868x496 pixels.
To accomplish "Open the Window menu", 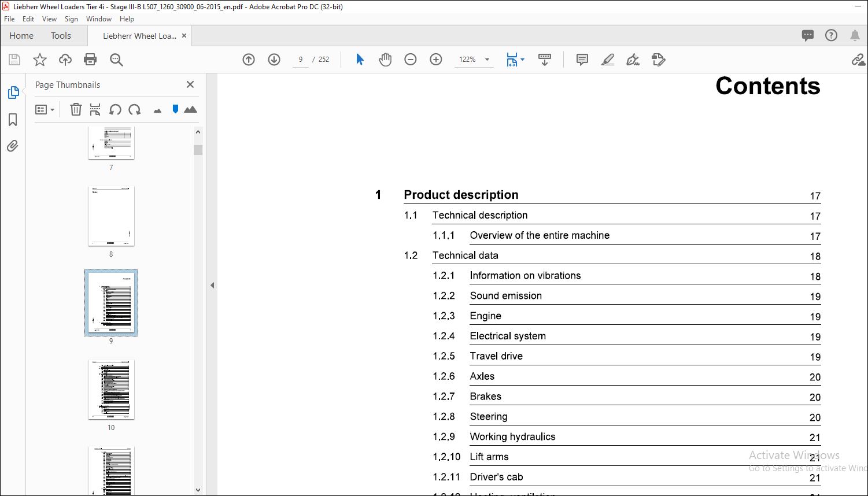I will (99, 19).
